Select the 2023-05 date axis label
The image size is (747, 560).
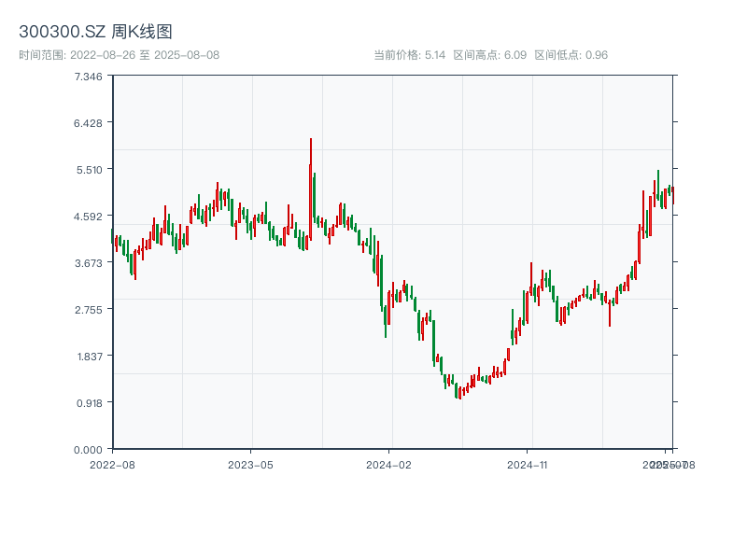click(250, 464)
